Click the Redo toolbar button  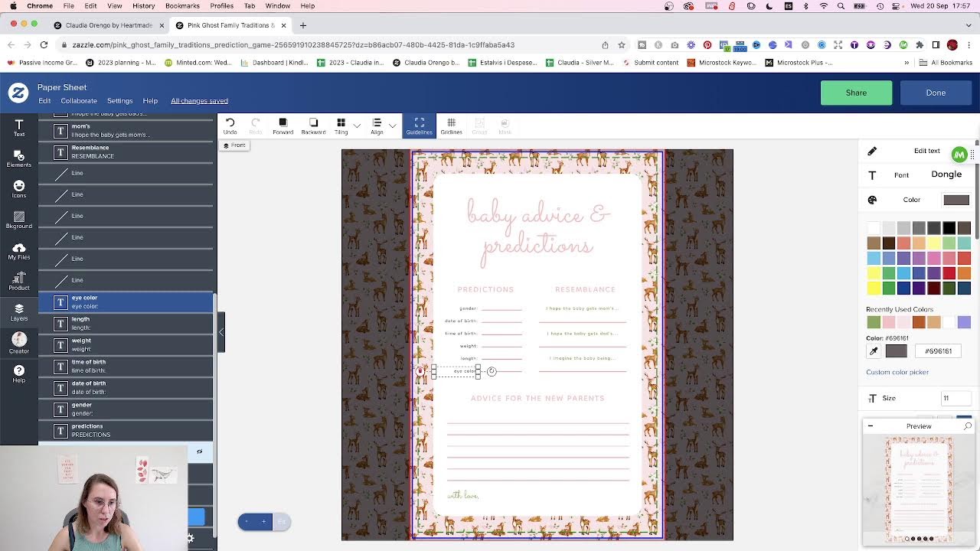(256, 126)
